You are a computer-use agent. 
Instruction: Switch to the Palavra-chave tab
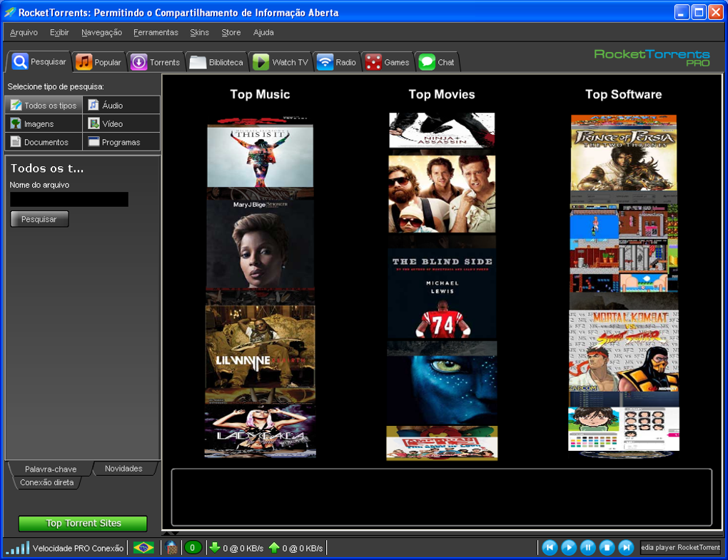point(51,469)
